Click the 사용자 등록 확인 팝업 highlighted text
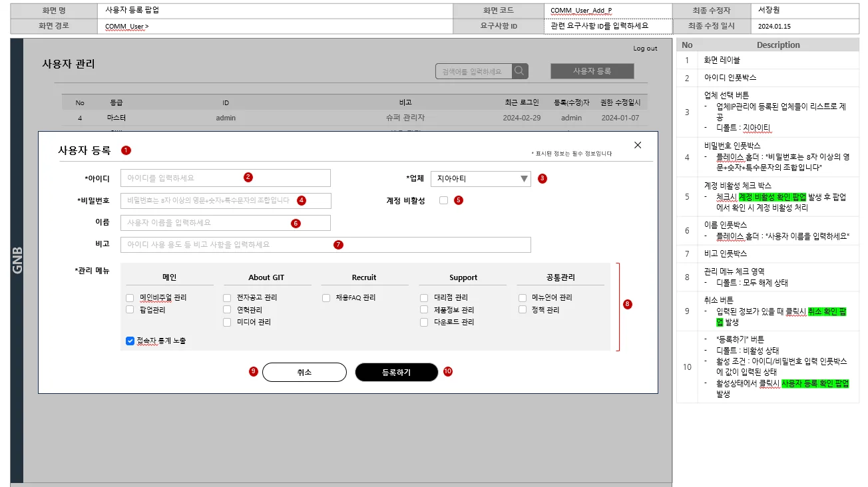This screenshot has width=868, height=487. point(815,384)
